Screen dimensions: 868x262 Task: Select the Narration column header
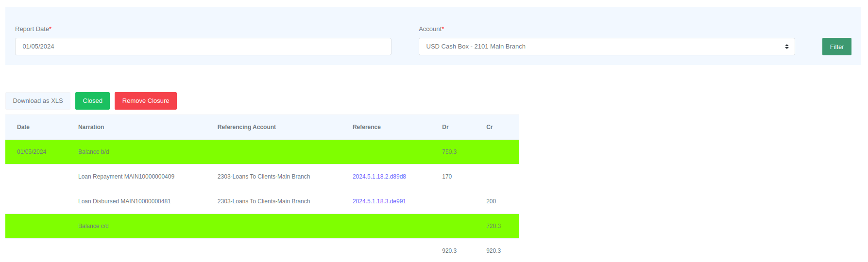tap(91, 127)
